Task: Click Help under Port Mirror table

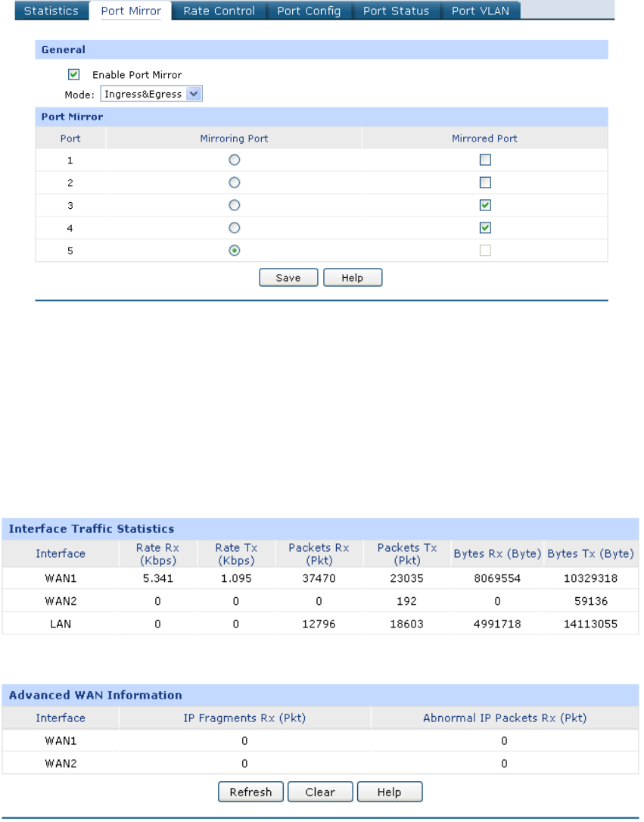Action: click(x=353, y=277)
